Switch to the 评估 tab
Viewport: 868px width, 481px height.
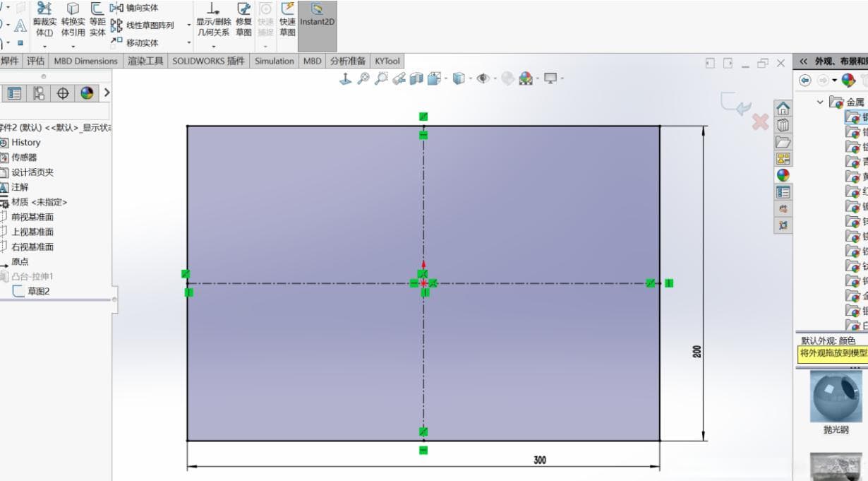coord(35,61)
